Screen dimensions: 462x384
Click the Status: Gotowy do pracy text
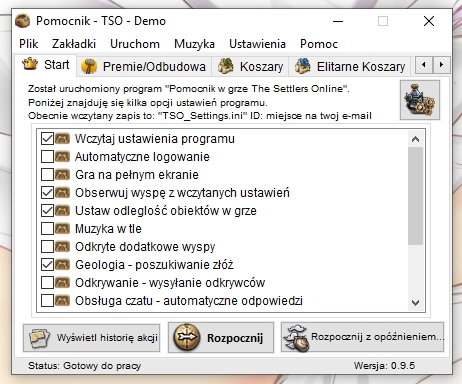tap(85, 366)
